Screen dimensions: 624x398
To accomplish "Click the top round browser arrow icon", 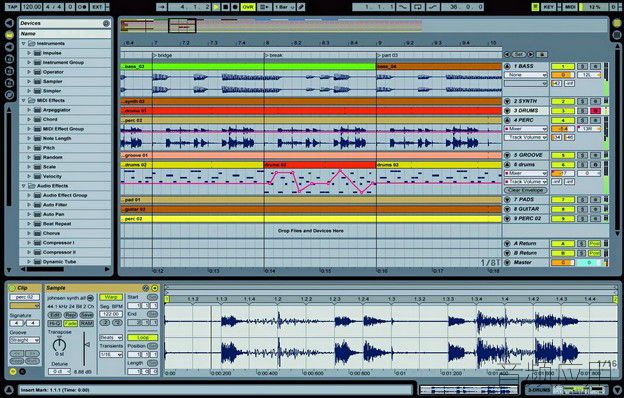I will coord(9,23).
